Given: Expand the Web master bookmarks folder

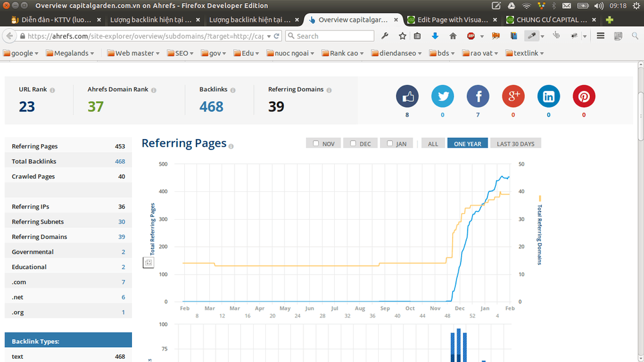Looking at the screenshot, I should (x=133, y=53).
